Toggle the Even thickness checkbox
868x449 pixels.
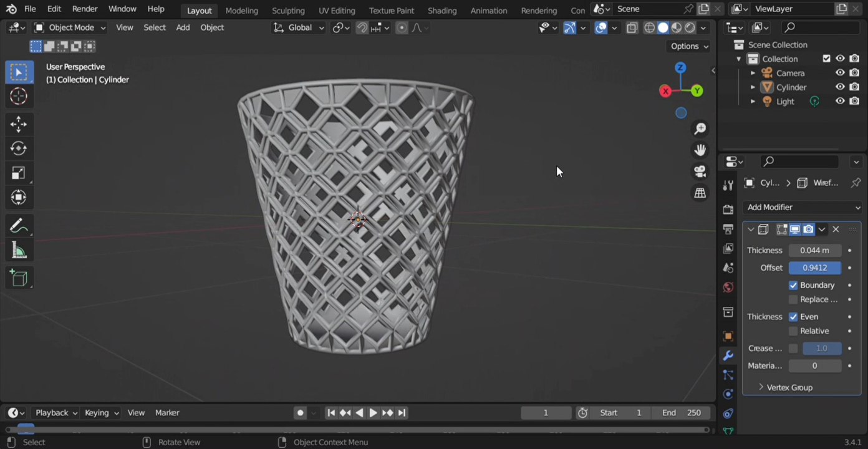(793, 317)
